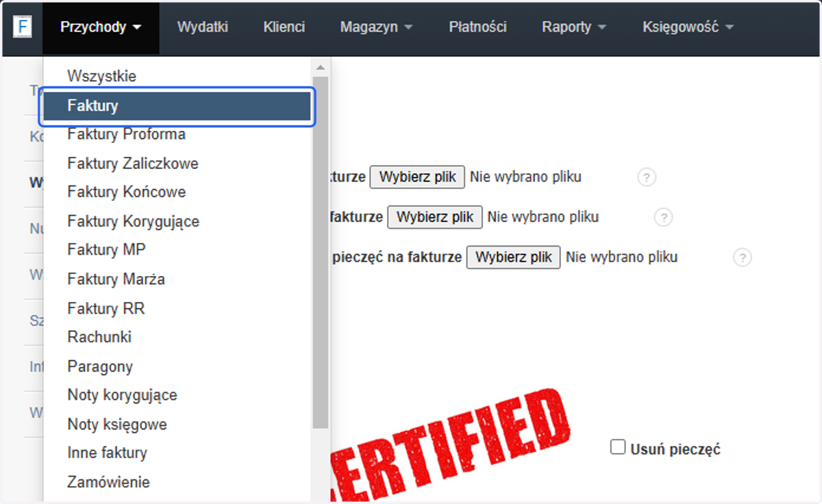Open help icon beside the second Wybierz plik
822x504 pixels.
[663, 218]
